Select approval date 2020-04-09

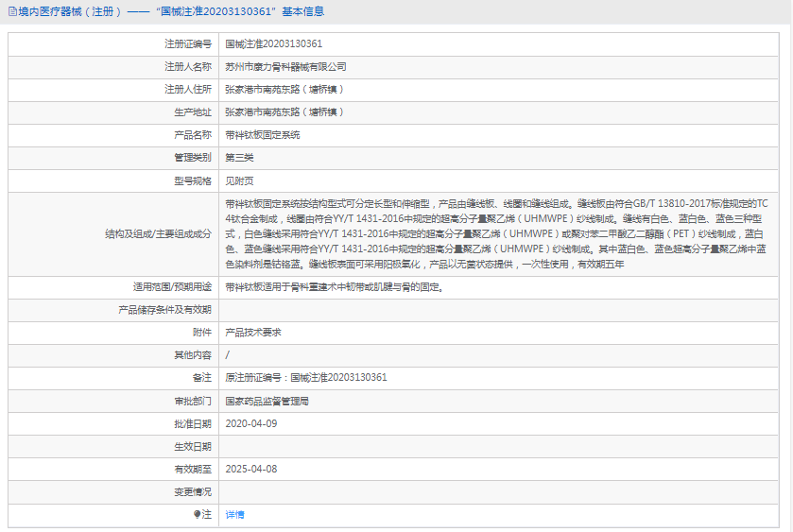251,423
